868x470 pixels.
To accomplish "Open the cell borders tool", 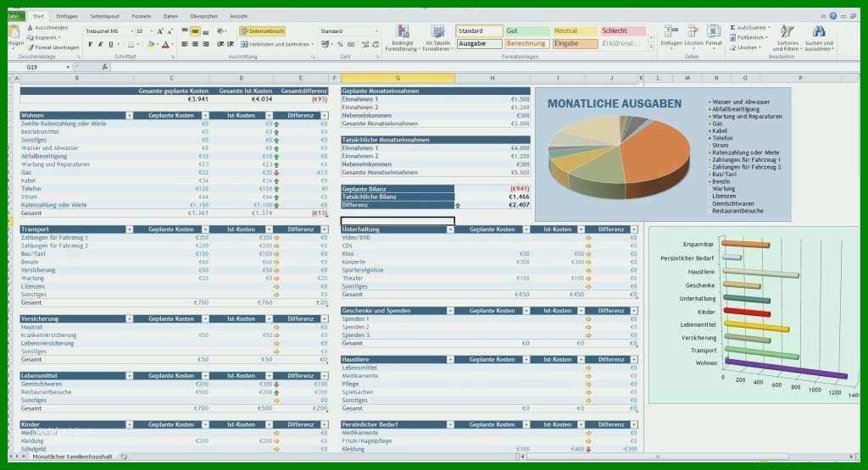I will (131, 44).
